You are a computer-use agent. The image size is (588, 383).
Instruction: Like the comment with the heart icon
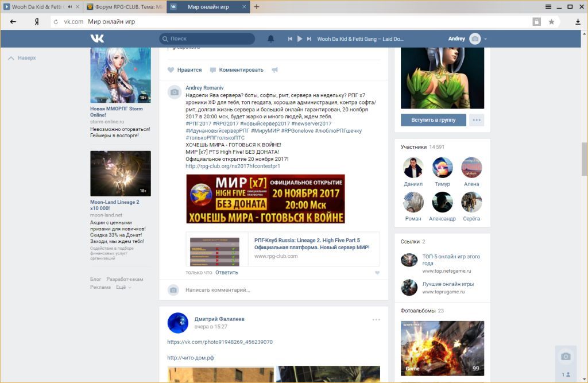377,273
